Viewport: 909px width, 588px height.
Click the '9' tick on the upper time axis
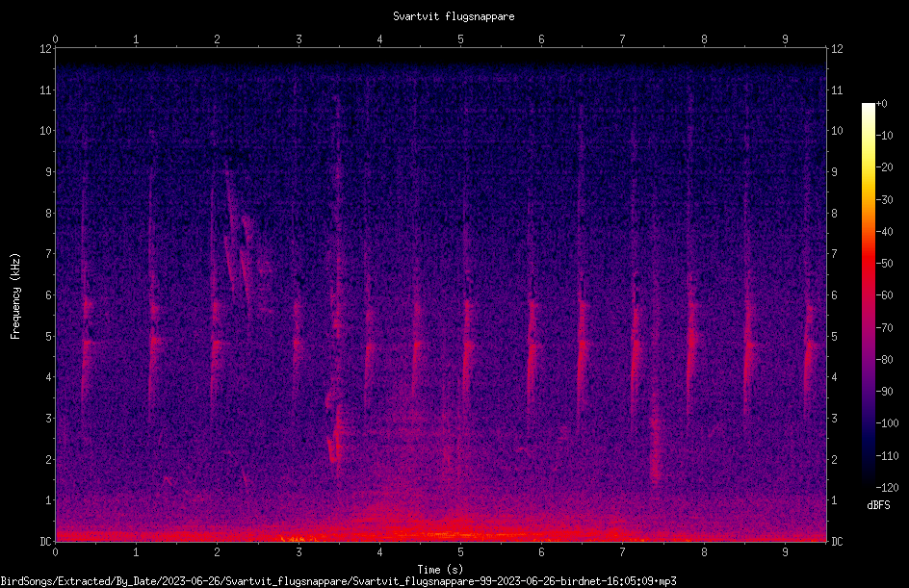pyautogui.click(x=785, y=39)
